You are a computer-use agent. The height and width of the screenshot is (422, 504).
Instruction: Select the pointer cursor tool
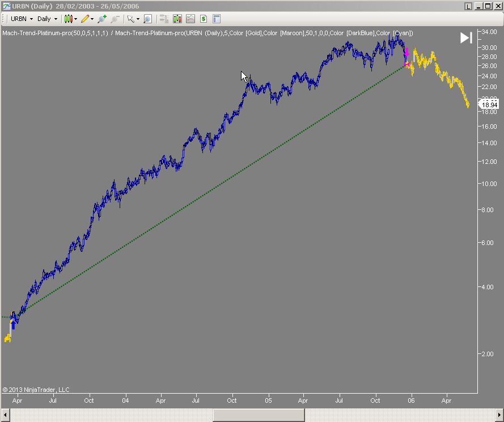click(x=131, y=18)
